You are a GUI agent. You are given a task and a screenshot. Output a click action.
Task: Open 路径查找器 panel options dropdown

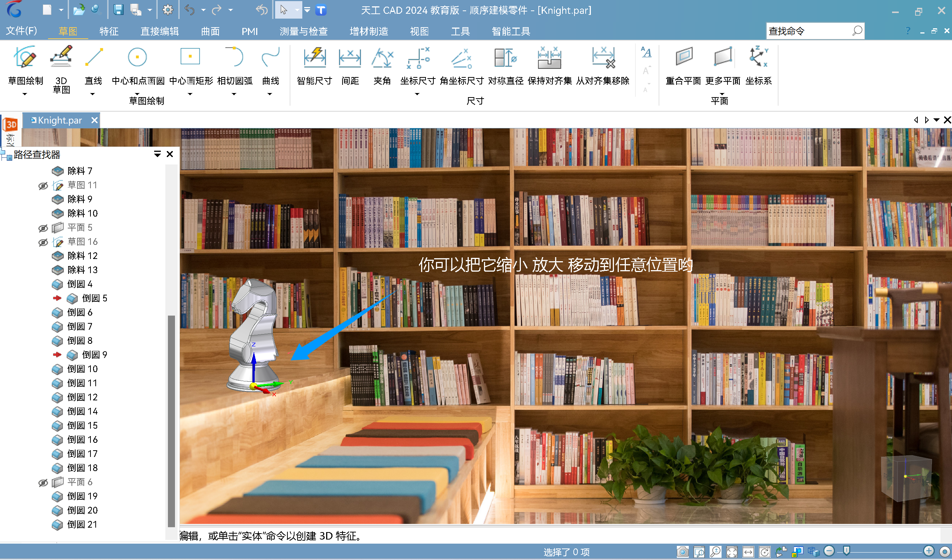point(157,154)
